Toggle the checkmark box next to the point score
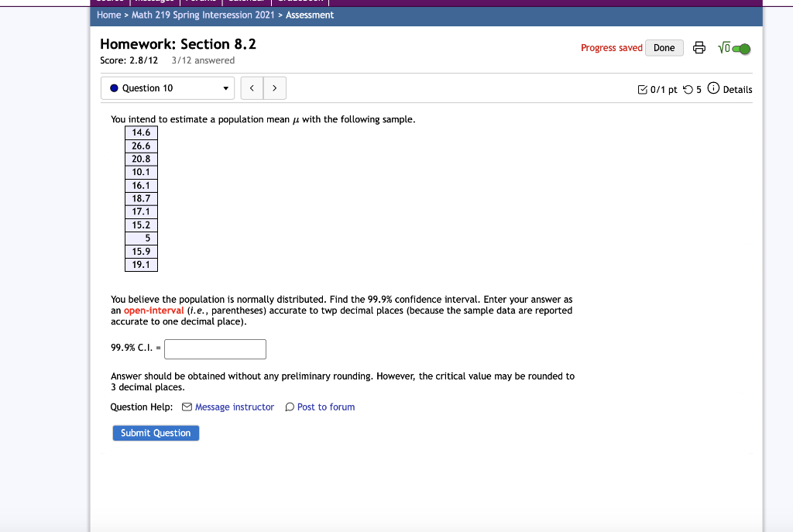Viewport: 793px width, 532px height. point(643,89)
